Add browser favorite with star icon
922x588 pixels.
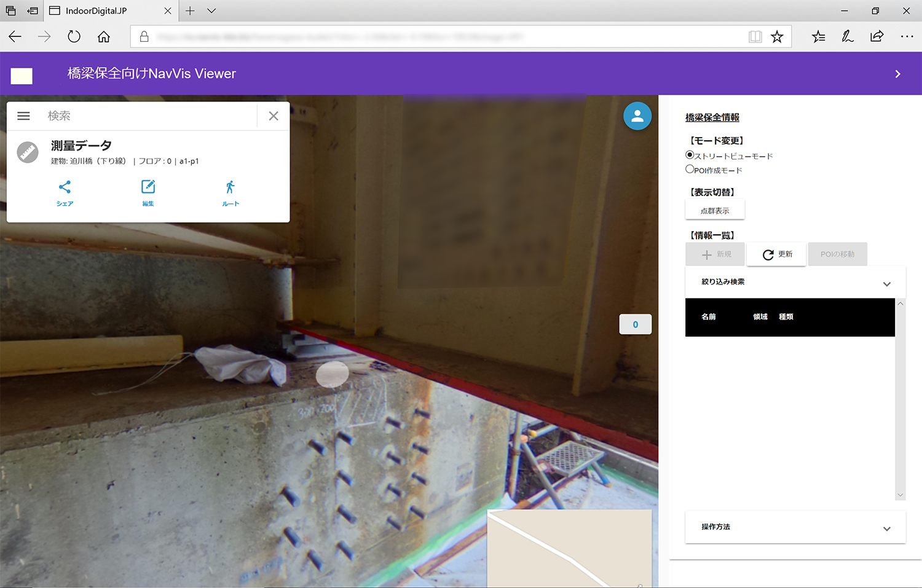777,37
